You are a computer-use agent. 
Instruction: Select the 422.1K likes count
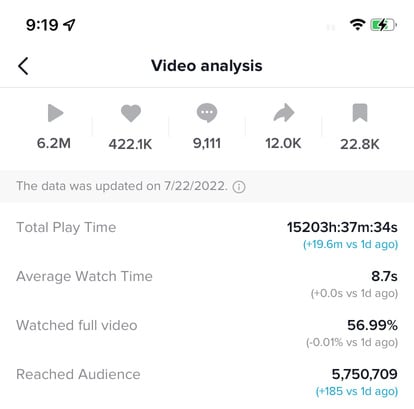(x=130, y=144)
